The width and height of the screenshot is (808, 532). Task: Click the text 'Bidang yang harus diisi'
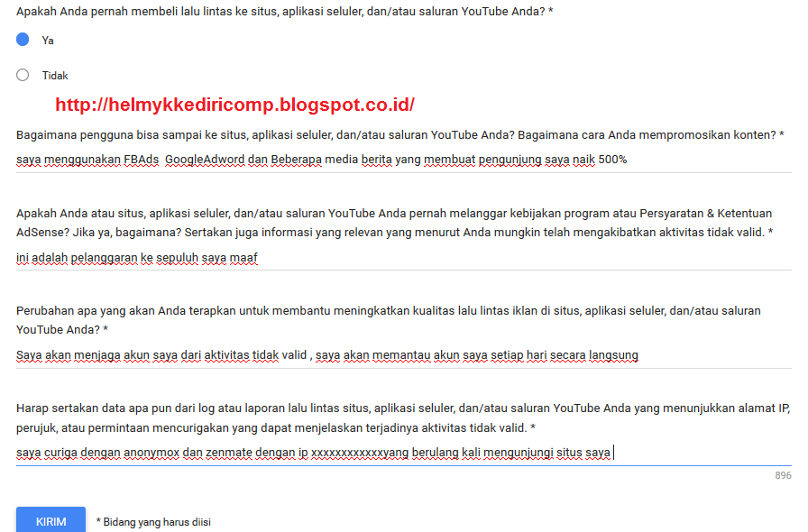click(x=155, y=520)
